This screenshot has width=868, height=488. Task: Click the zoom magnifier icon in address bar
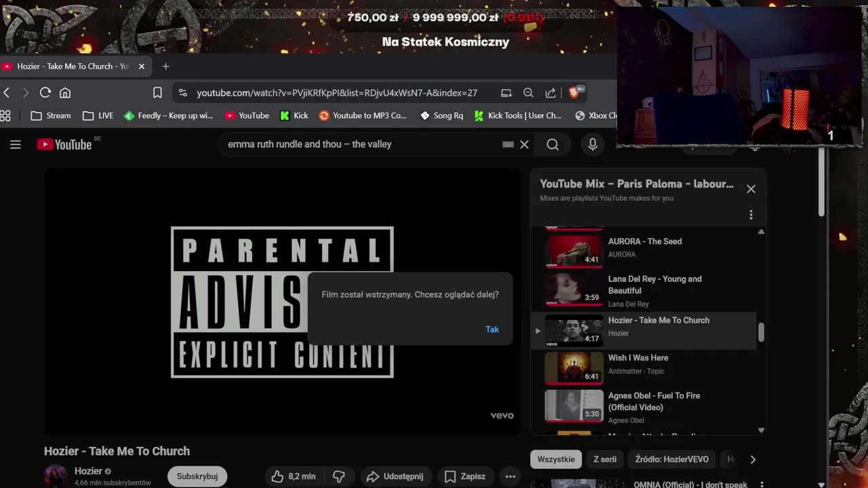coord(528,93)
